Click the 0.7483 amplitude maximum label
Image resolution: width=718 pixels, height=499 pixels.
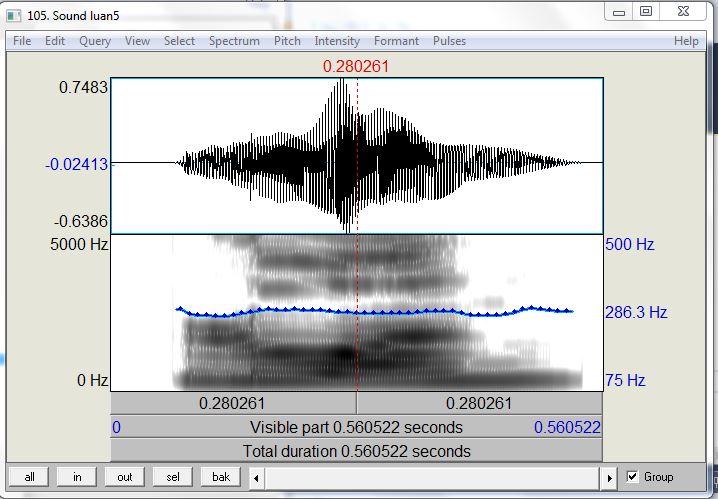(83, 87)
